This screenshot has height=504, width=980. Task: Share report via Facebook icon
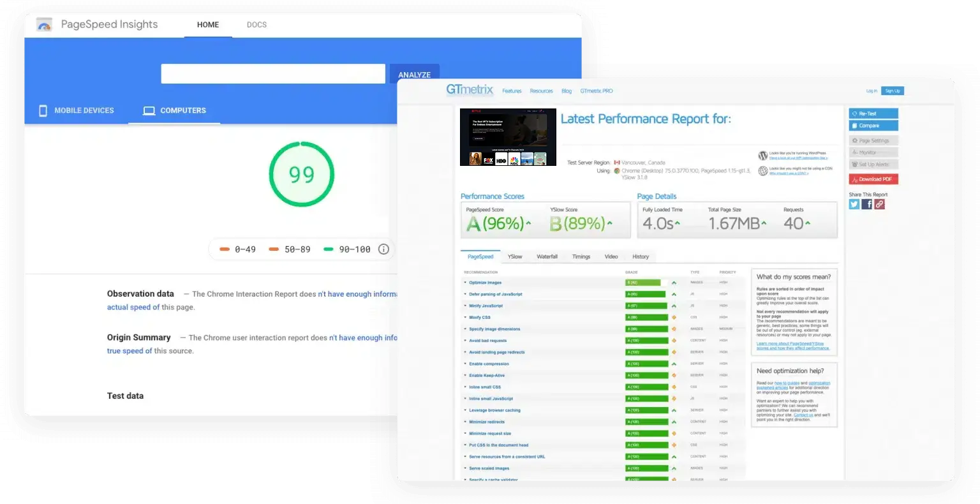pyautogui.click(x=867, y=204)
